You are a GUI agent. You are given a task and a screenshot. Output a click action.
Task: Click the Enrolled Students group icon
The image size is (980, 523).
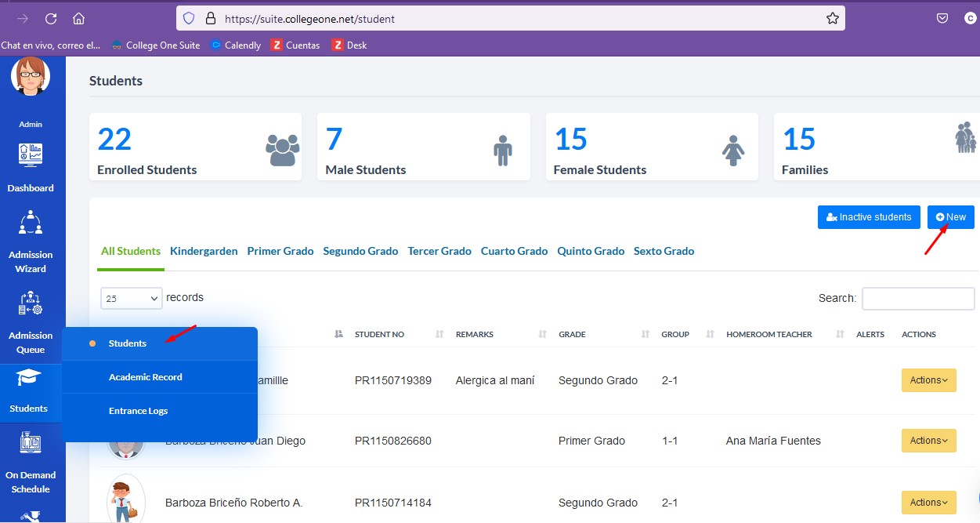coord(283,149)
